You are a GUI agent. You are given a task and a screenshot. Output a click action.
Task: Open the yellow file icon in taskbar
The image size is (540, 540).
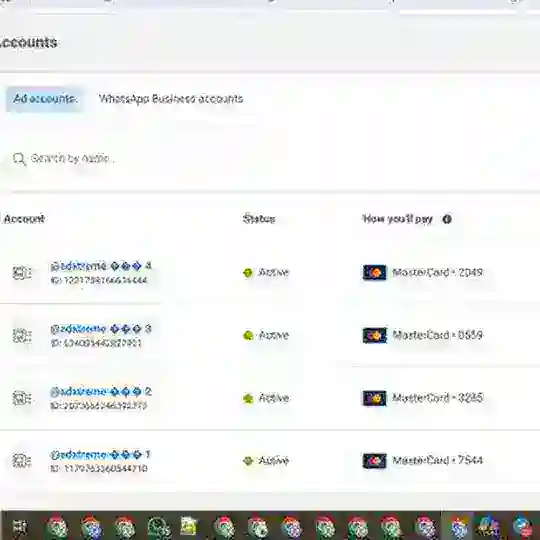click(x=188, y=526)
